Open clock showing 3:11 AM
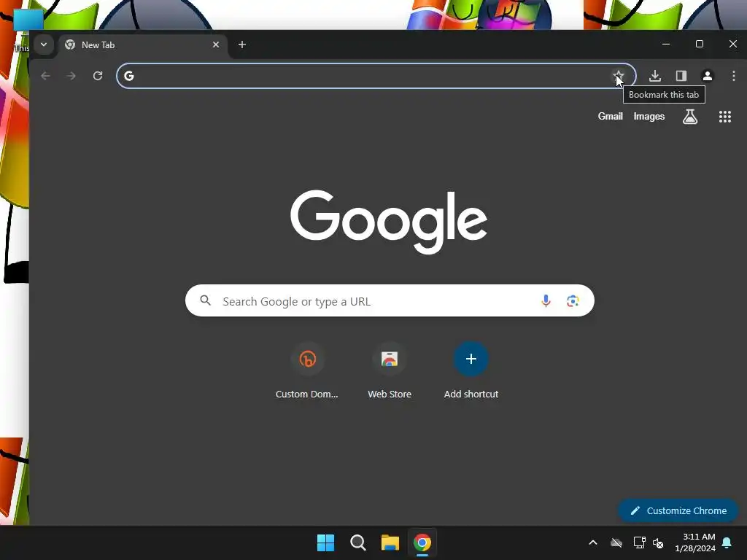Screen dimensions: 747x560 click(x=695, y=542)
